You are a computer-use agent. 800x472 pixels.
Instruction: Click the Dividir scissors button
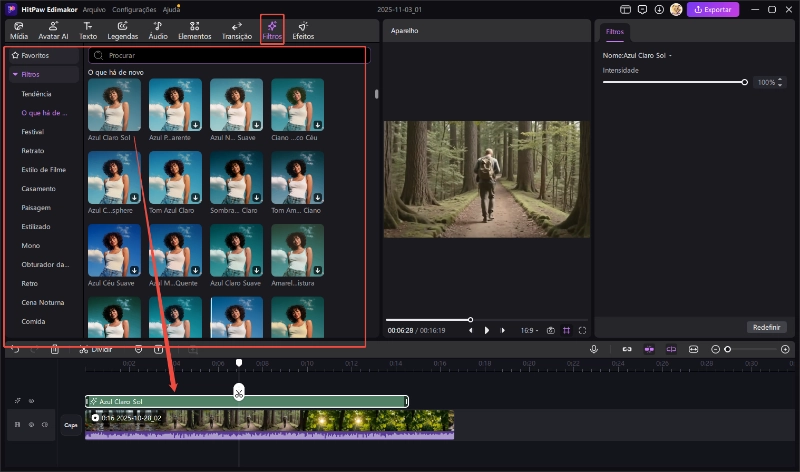[x=95, y=350]
